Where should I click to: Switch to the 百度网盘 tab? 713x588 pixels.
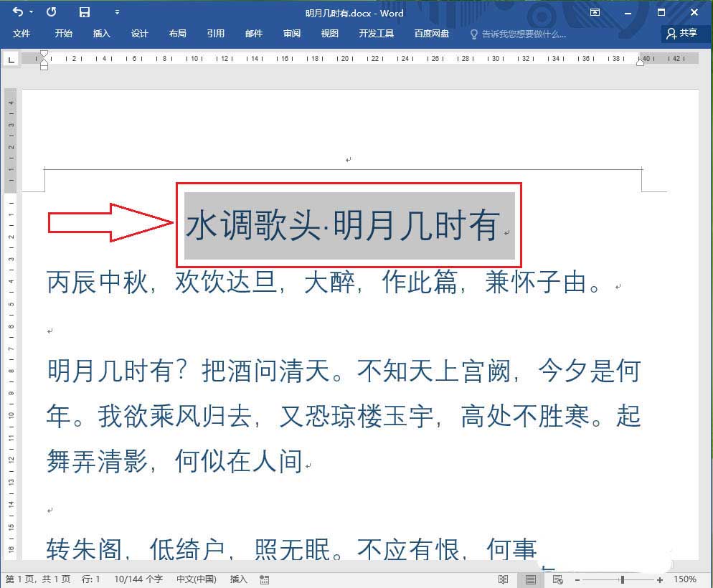pos(432,33)
